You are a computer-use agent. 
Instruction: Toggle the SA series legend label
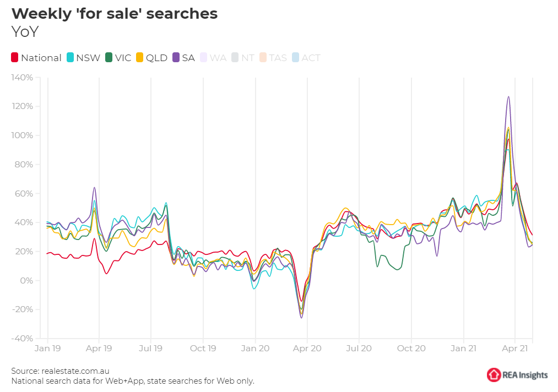tap(188, 57)
